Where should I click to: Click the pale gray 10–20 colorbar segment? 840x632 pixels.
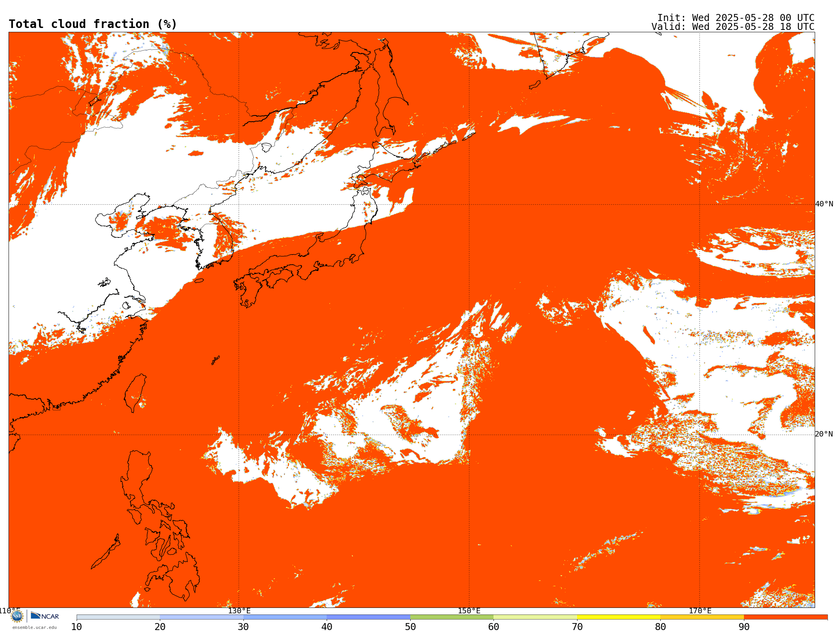pyautogui.click(x=118, y=617)
